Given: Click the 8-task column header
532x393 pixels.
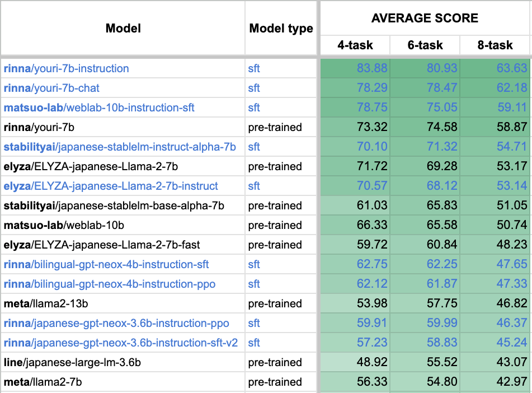Looking at the screenshot, I should [495, 45].
